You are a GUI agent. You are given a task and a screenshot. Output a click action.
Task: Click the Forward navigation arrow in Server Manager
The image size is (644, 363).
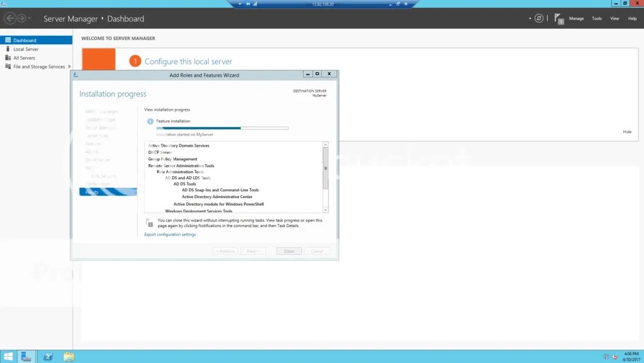tap(21, 18)
